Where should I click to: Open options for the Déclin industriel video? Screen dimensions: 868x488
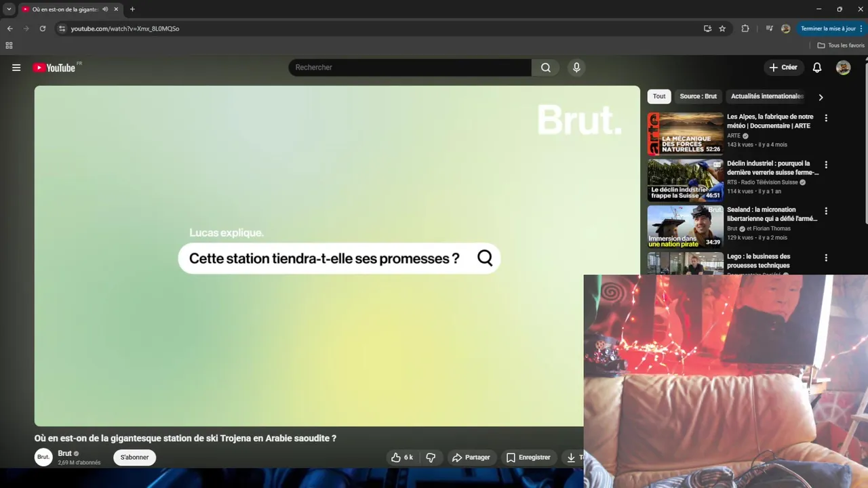coord(826,165)
